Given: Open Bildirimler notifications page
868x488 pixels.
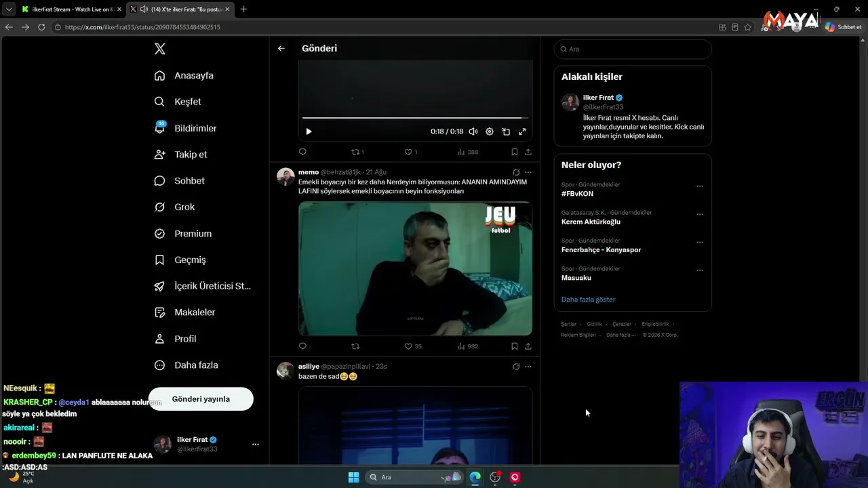Looking at the screenshot, I should (185, 128).
